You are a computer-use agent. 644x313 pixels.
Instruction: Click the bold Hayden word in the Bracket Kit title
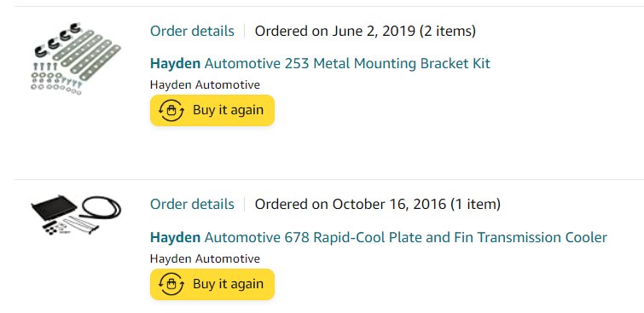point(176,64)
